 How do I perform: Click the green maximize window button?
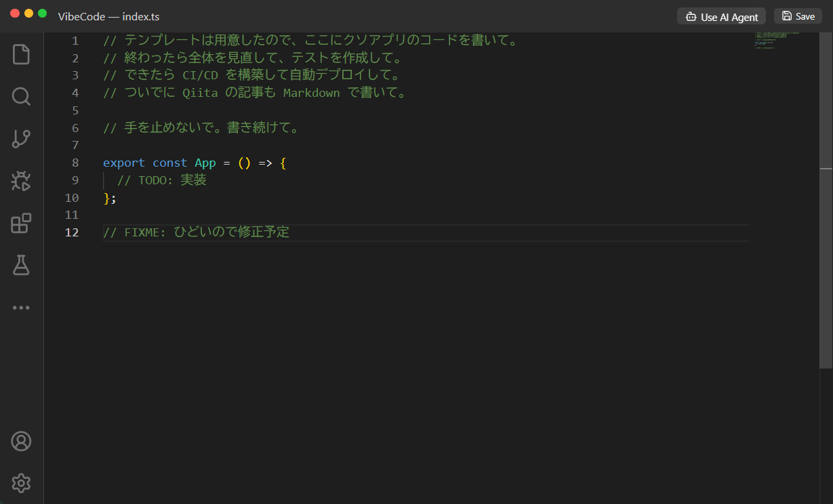coord(42,14)
